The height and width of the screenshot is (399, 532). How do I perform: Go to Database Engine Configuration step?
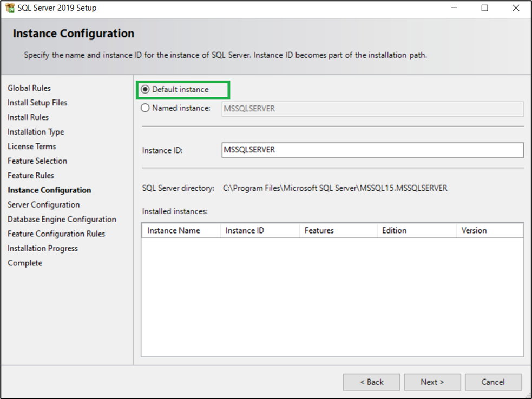pos(62,220)
